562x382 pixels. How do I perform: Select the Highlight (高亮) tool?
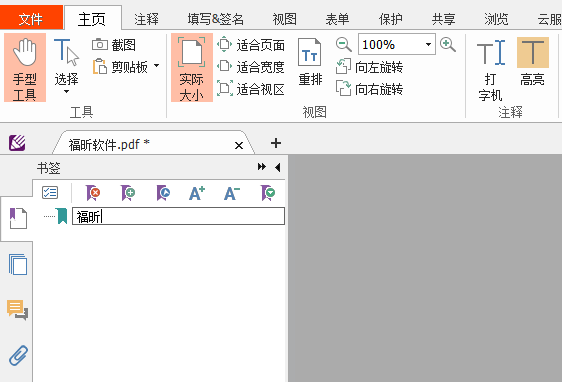click(533, 62)
